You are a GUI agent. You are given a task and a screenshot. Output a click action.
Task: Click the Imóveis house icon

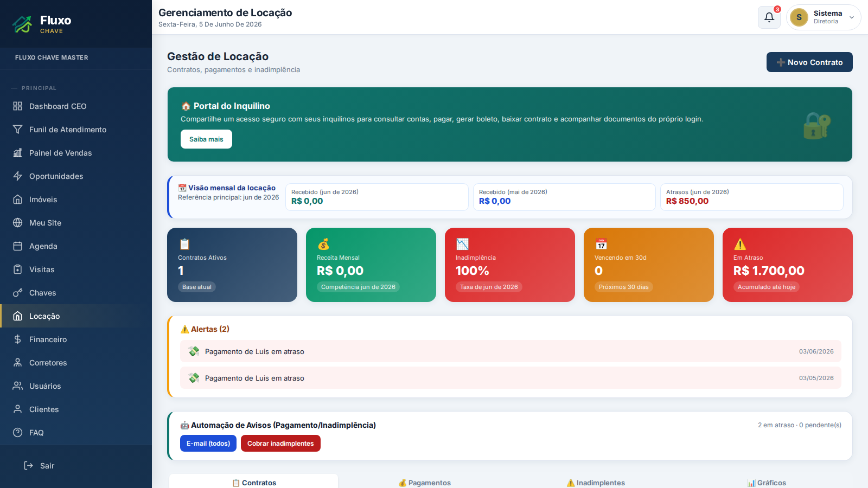18,200
